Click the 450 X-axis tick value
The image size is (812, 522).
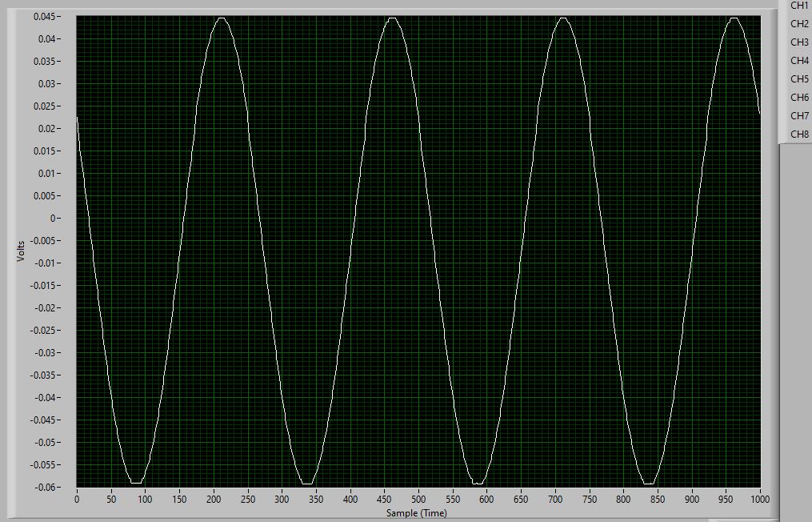[x=384, y=500]
